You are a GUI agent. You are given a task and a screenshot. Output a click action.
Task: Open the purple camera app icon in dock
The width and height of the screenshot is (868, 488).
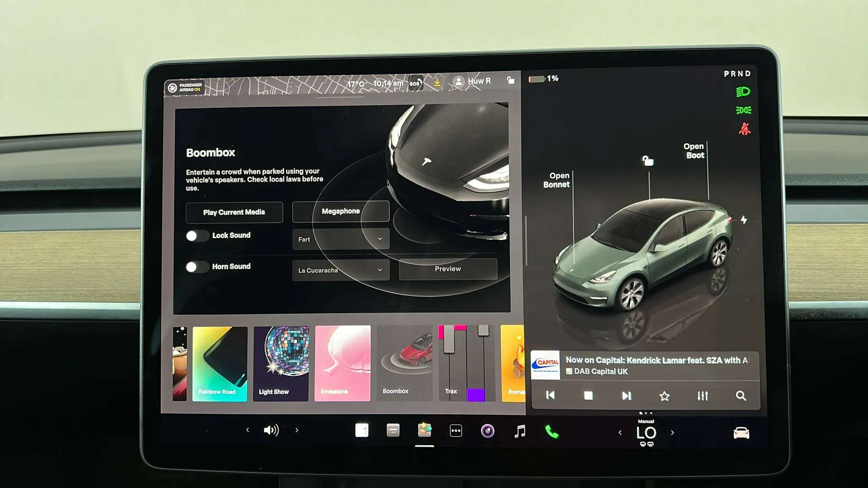(487, 431)
